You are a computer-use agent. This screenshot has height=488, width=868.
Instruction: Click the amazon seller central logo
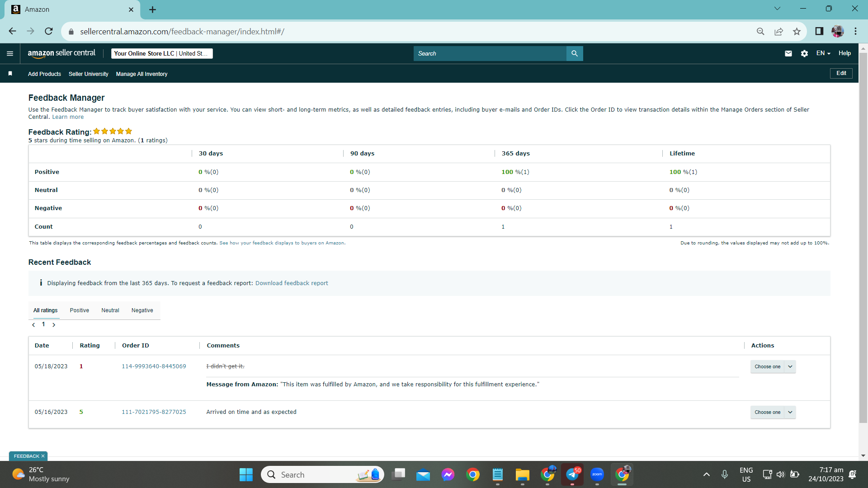61,53
